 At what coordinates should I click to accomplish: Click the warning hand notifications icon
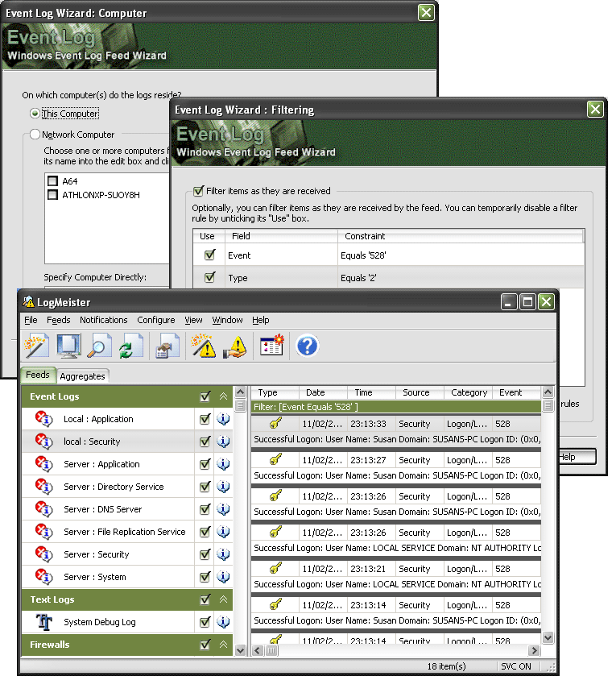point(235,347)
